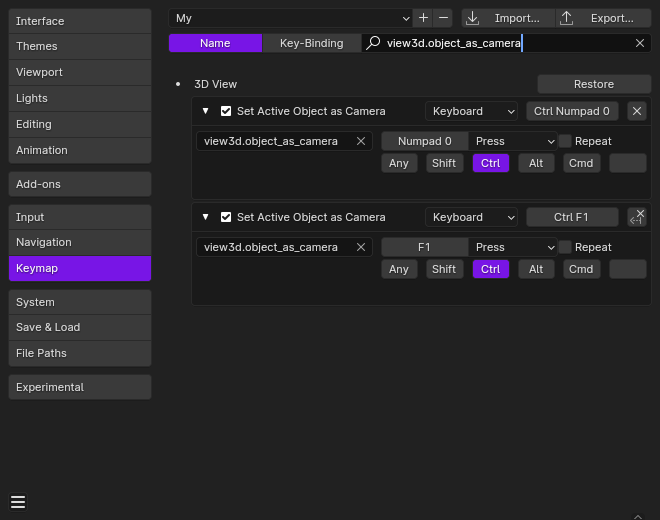Screen dimensions: 660x520
Task: Open the Add-ons preferences section
Action: click(x=80, y=184)
